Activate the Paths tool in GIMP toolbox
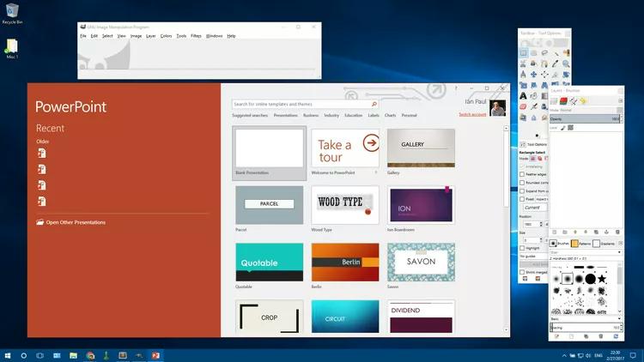This screenshot has width=644, height=362. coord(544,63)
